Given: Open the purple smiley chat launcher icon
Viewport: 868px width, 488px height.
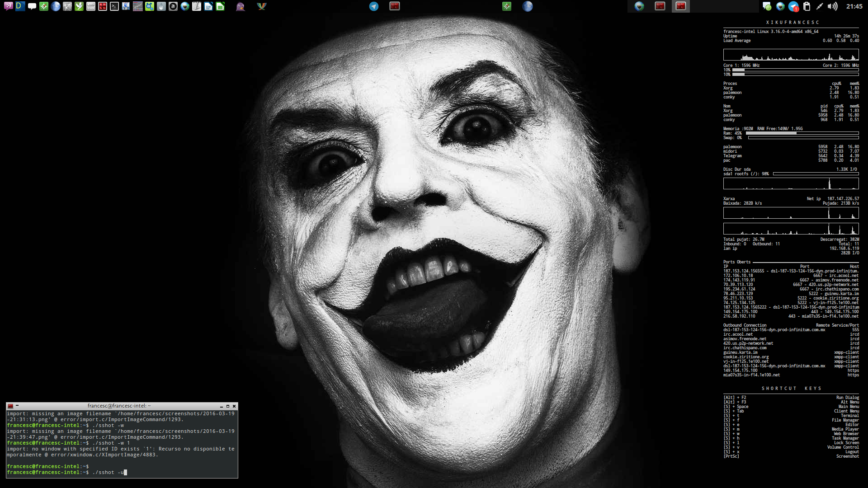Looking at the screenshot, I should [9, 6].
